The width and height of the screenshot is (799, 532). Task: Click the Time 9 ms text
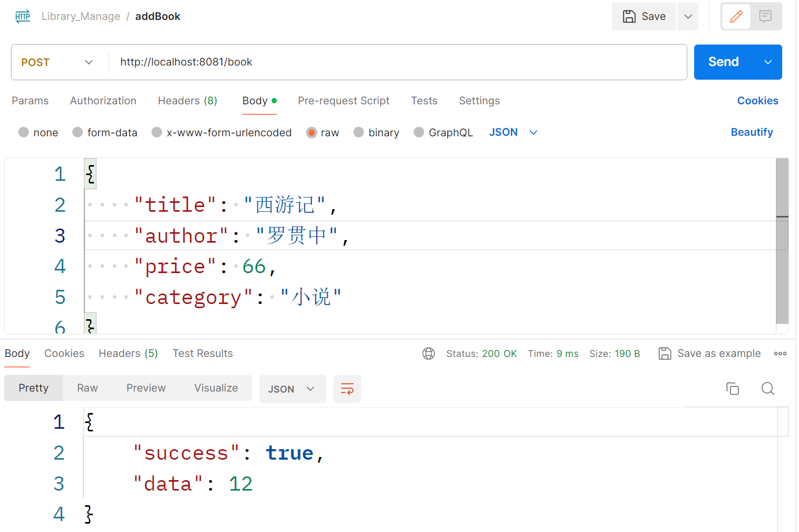point(553,354)
